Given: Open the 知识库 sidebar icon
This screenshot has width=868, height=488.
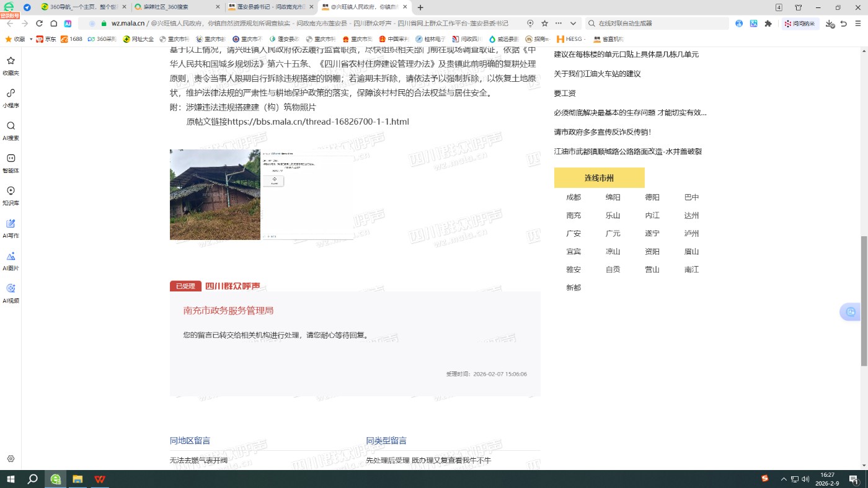Looking at the screenshot, I should point(11,195).
